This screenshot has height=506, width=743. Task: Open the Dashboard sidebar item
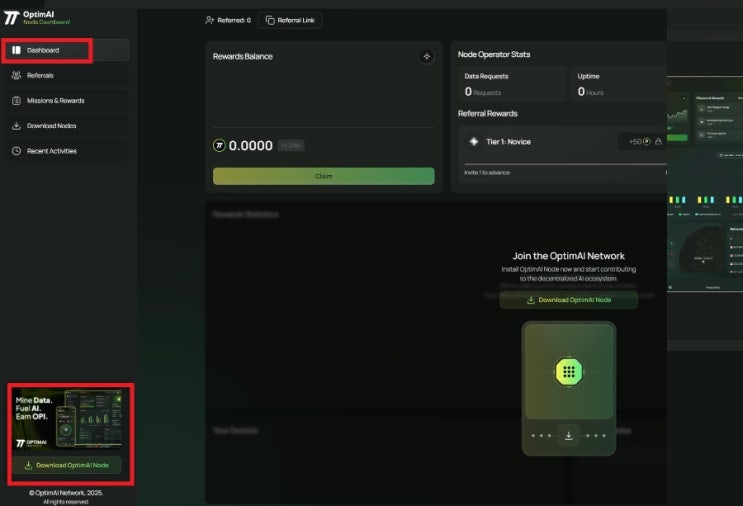66,50
